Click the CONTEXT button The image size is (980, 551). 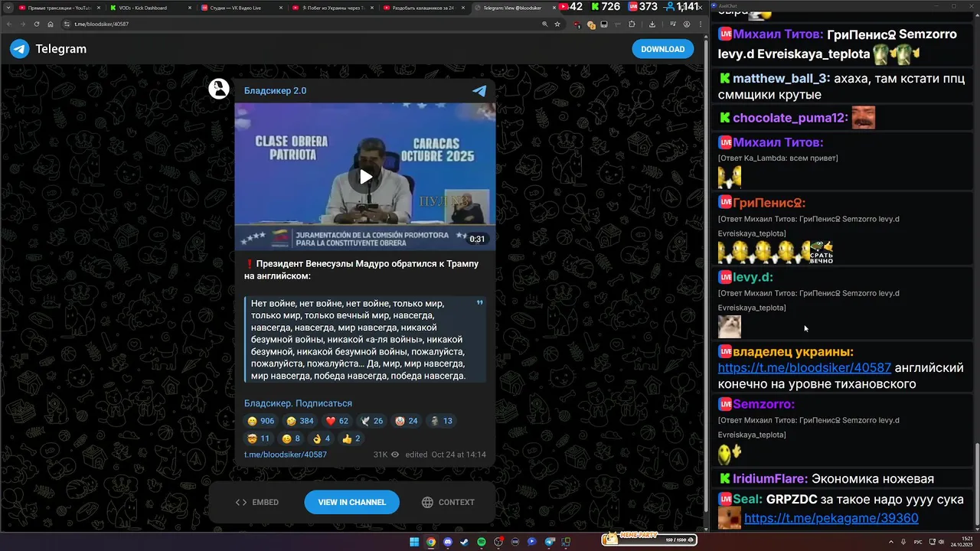click(x=449, y=502)
